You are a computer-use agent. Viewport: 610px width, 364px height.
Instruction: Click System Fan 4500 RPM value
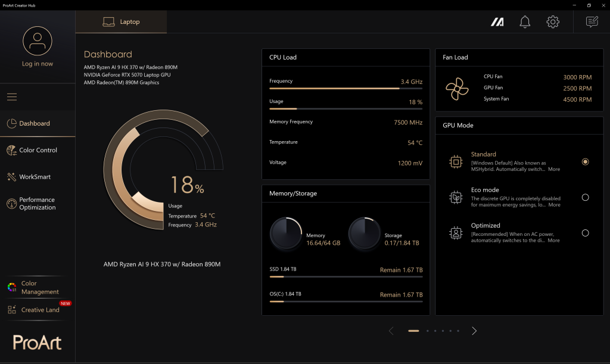pos(577,99)
